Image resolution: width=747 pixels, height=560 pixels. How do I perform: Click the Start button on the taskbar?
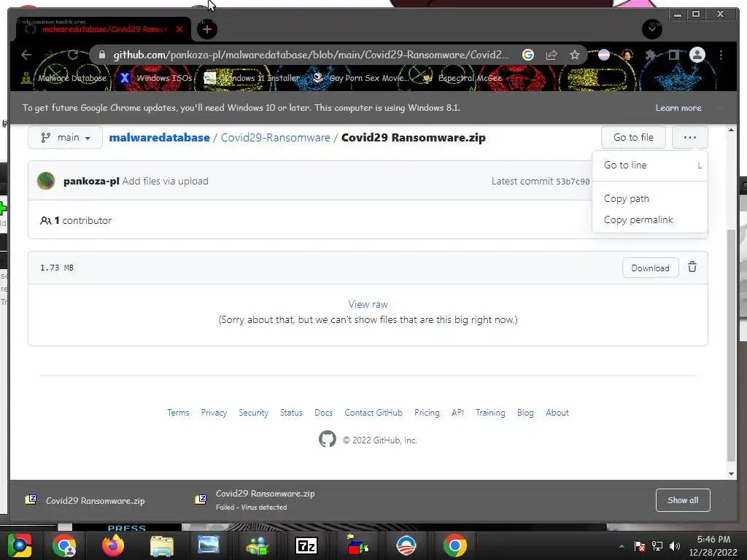point(19,545)
